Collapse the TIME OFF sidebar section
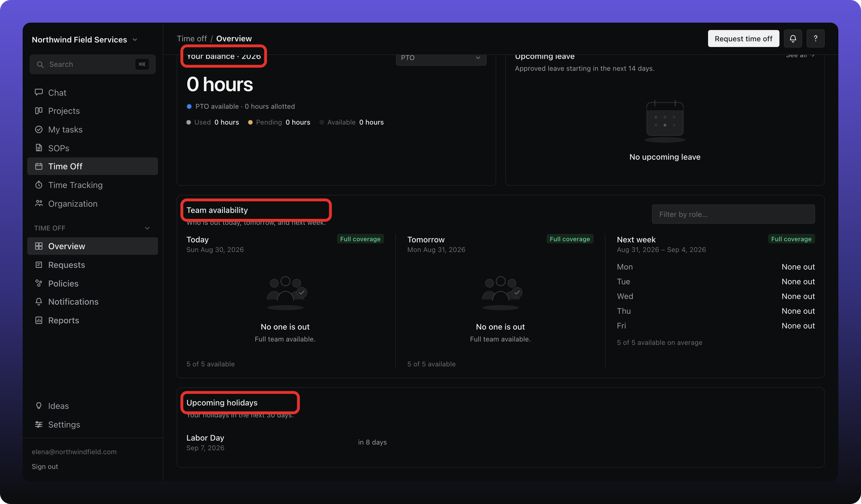861x504 pixels. point(147,228)
